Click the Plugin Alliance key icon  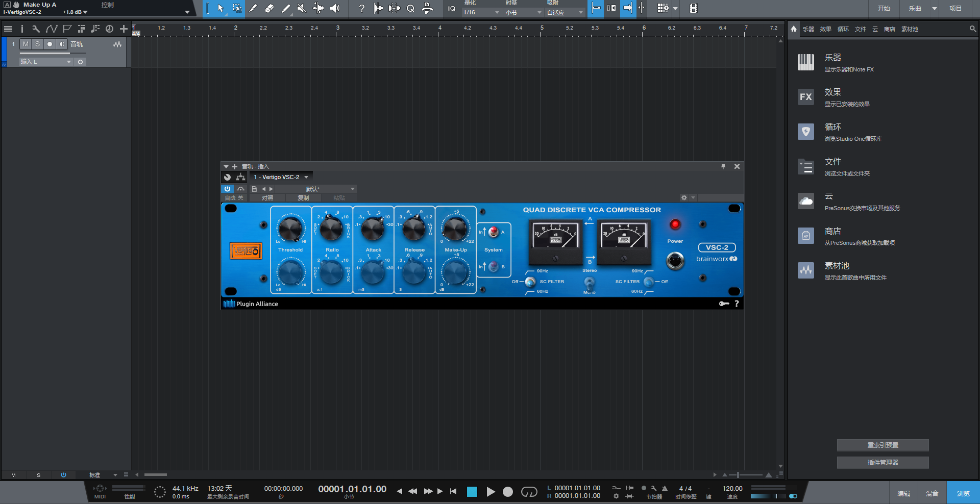coord(724,304)
